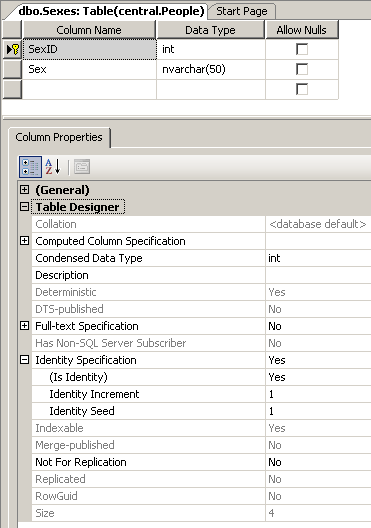This screenshot has width=371, height=528.
Task: Click the SexID column name cell
Action: coord(90,50)
